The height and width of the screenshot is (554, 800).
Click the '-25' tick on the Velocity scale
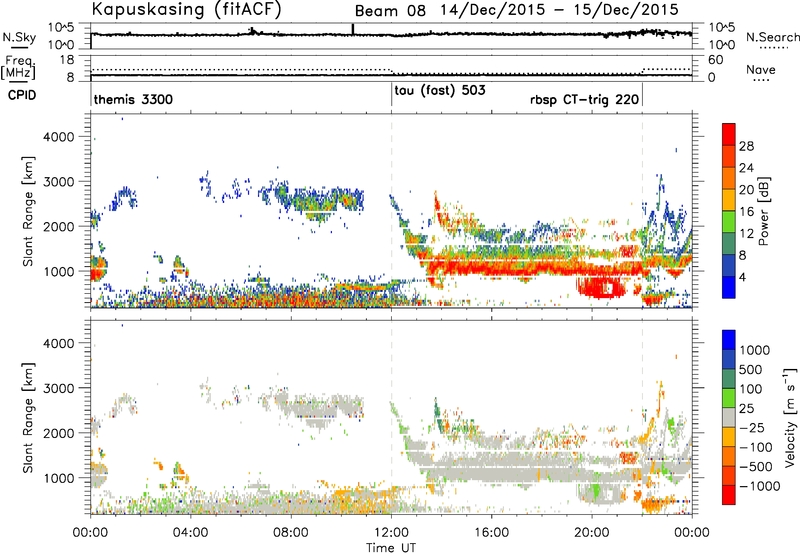[752, 427]
